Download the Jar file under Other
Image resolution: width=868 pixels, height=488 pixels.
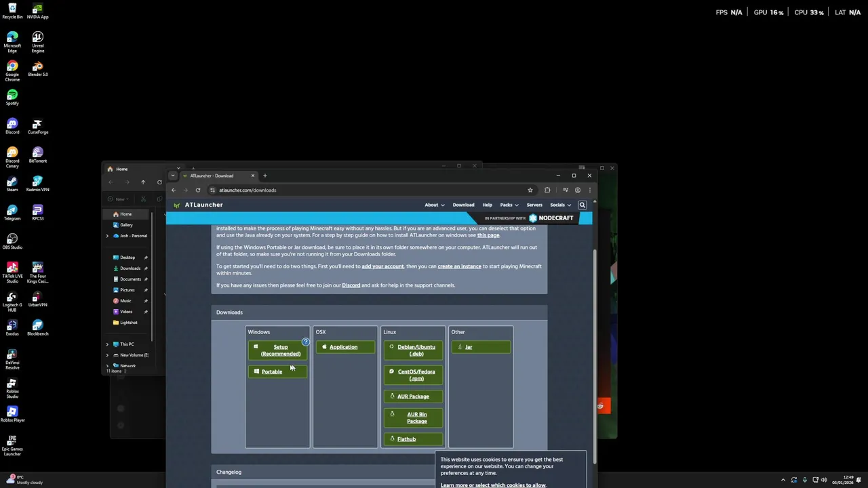[x=481, y=347]
